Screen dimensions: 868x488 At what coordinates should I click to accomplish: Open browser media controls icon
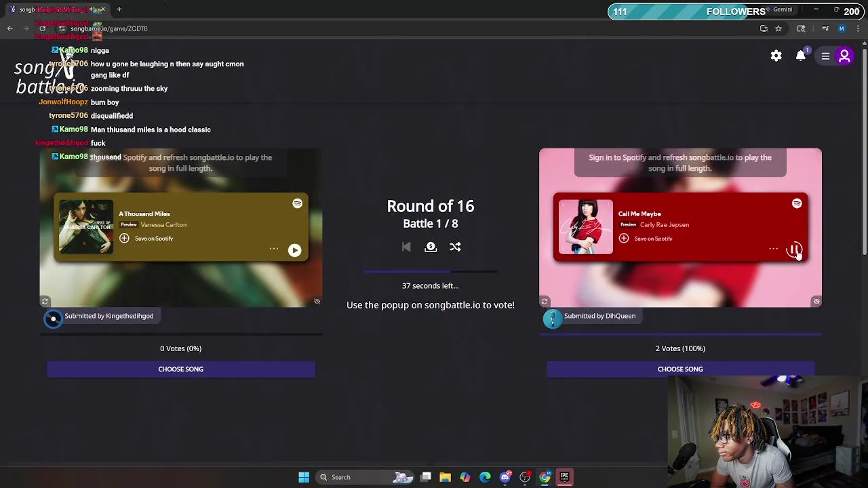[x=825, y=28]
